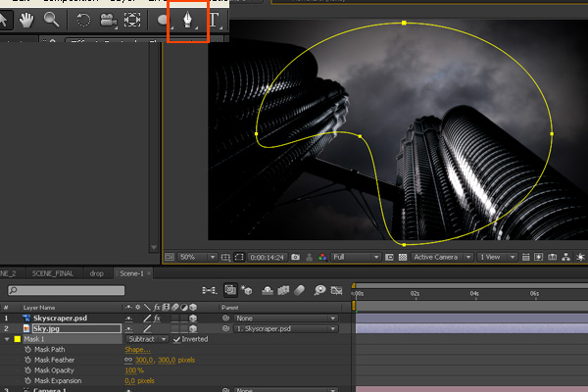Select the Hand tool
This screenshot has width=588, height=392.
(x=26, y=20)
